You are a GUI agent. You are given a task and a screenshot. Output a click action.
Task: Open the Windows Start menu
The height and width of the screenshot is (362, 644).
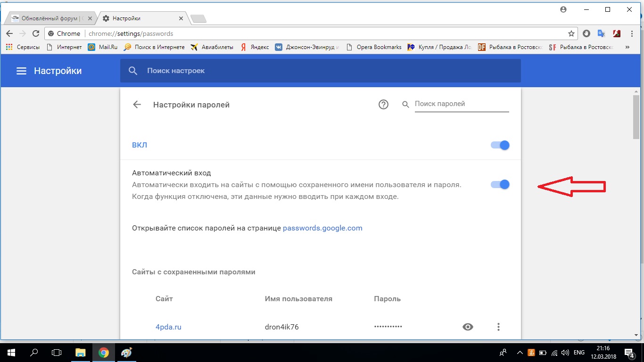[x=10, y=352]
